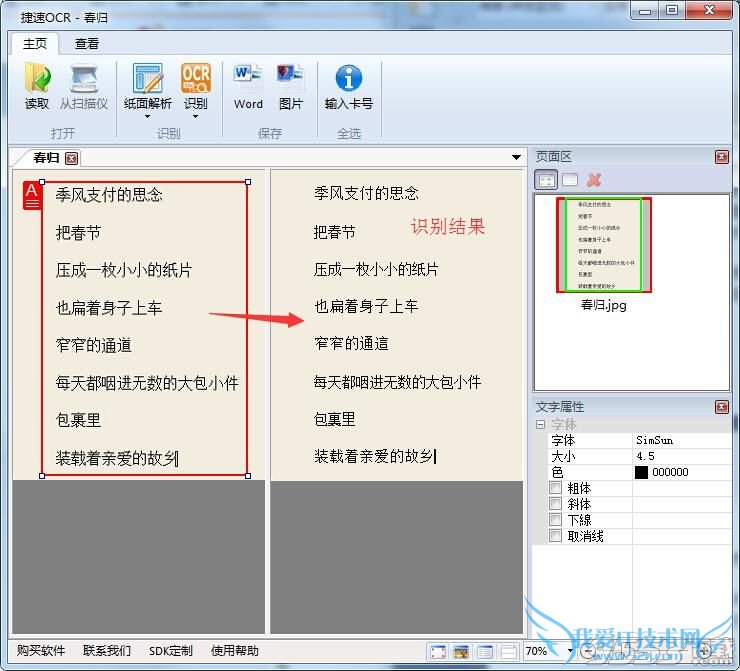Screen dimensions: 740x671
Task: Select the 春归 document tab
Action: (x=46, y=158)
